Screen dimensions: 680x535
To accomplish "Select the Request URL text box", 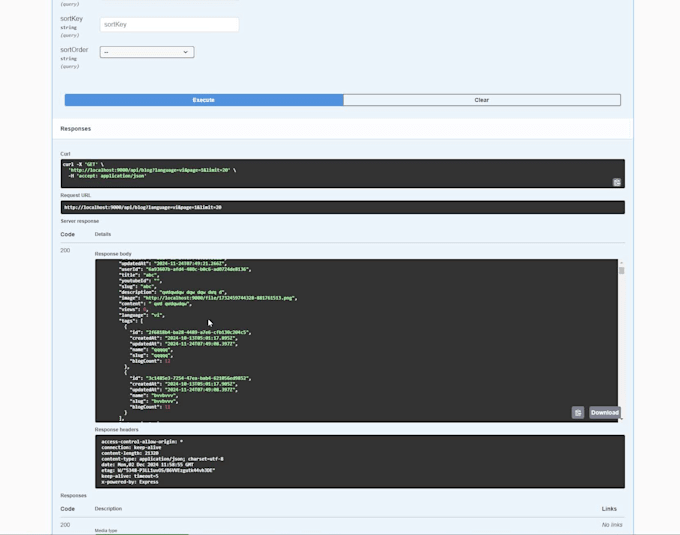I will coord(343,207).
